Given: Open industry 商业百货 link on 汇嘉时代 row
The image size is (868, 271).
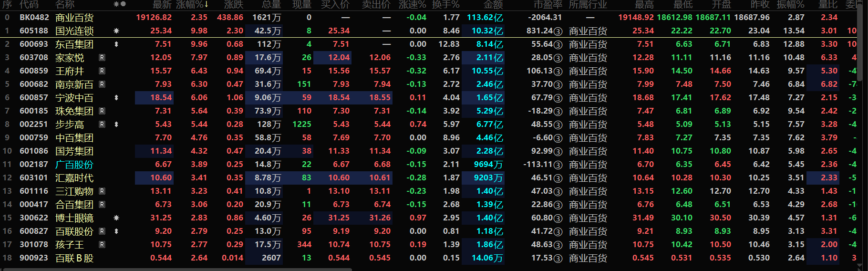Looking at the screenshot, I should [588, 178].
